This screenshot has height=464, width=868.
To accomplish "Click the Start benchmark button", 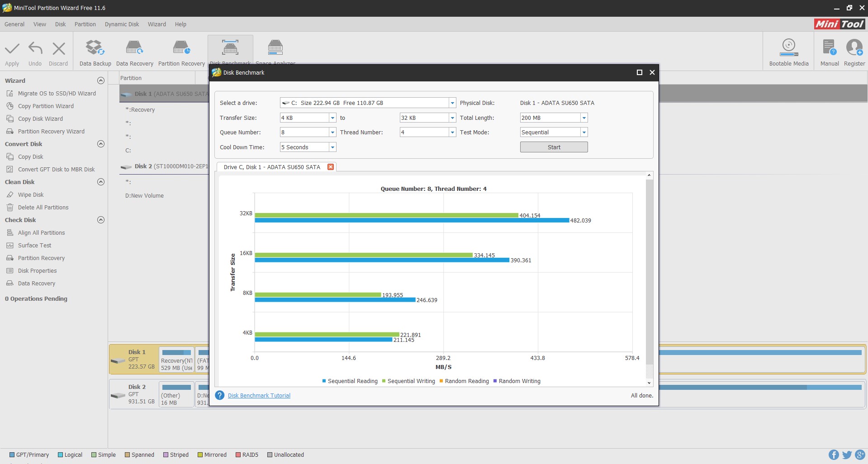I will click(554, 147).
